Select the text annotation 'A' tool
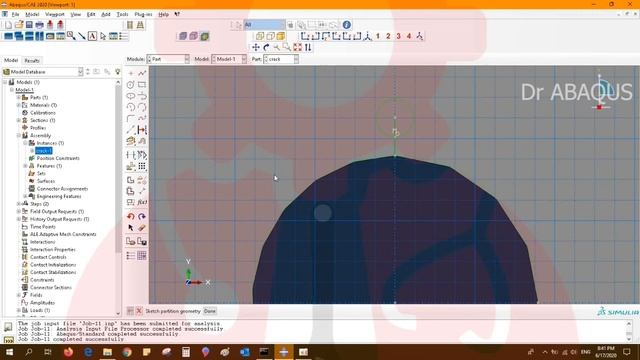 (x=92, y=36)
